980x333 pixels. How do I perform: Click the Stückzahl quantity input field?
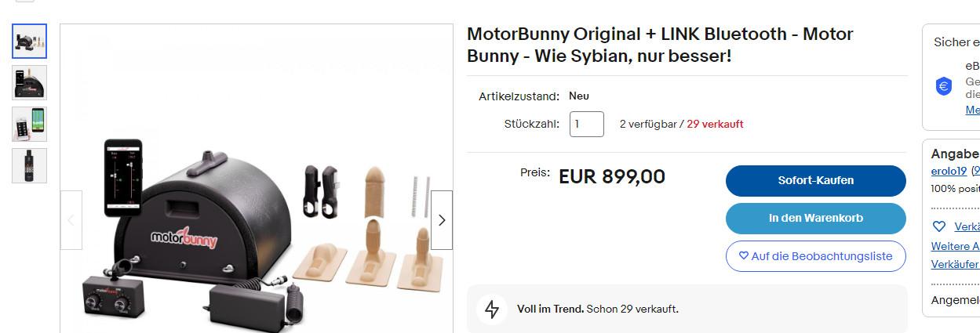[586, 124]
